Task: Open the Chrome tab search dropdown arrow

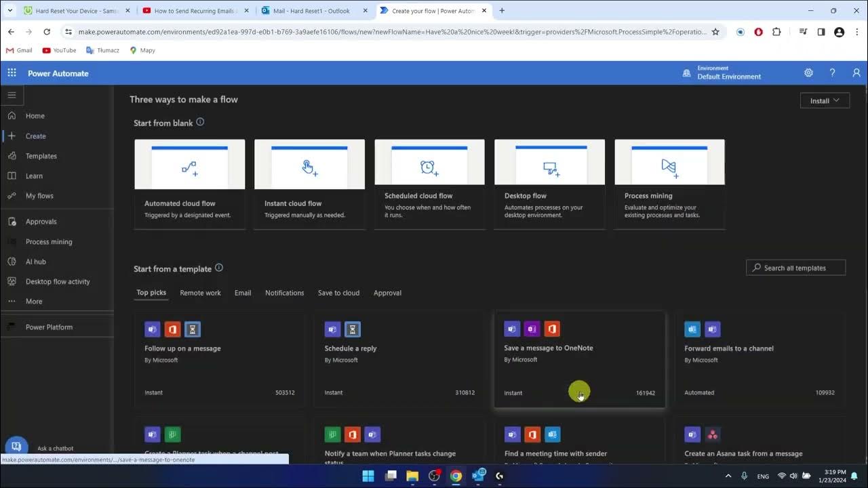Action: 9,11
